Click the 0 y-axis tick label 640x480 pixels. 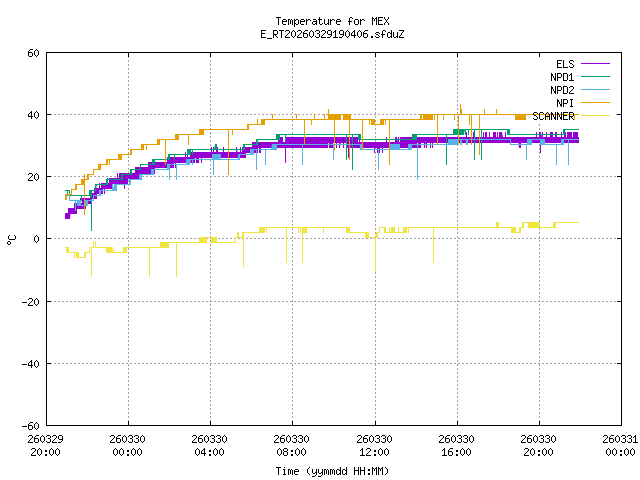pos(36,239)
